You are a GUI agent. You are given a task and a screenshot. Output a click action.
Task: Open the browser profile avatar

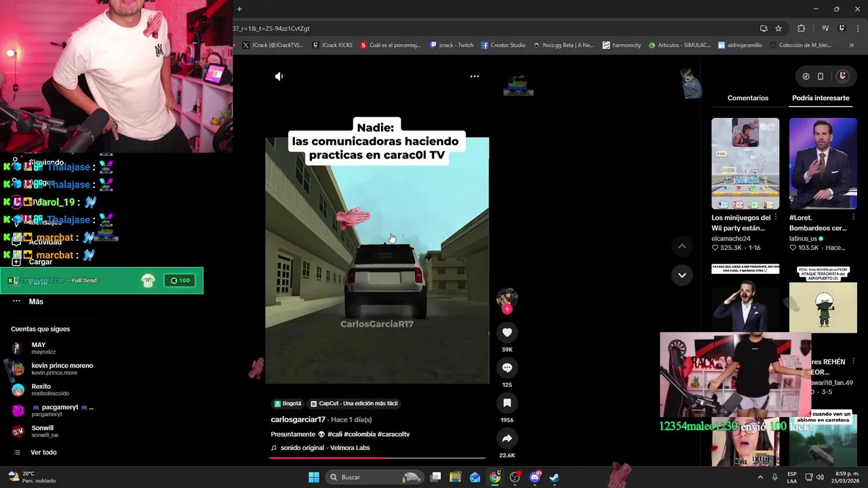coord(842,28)
